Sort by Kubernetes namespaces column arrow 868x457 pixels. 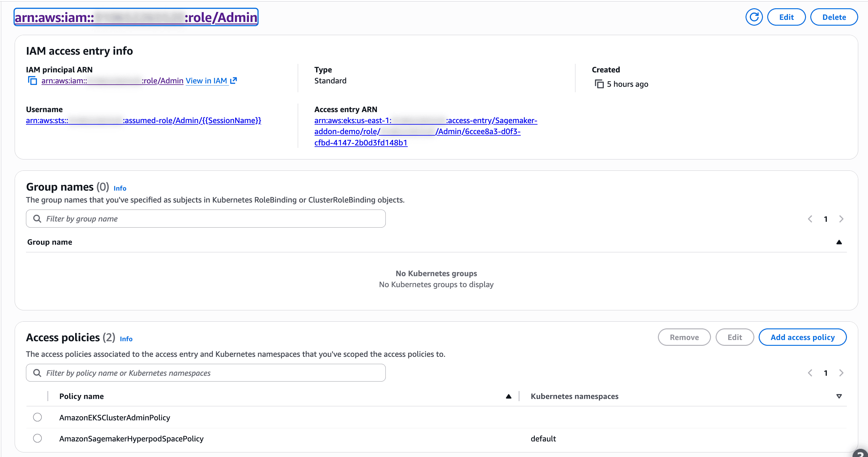click(x=839, y=396)
